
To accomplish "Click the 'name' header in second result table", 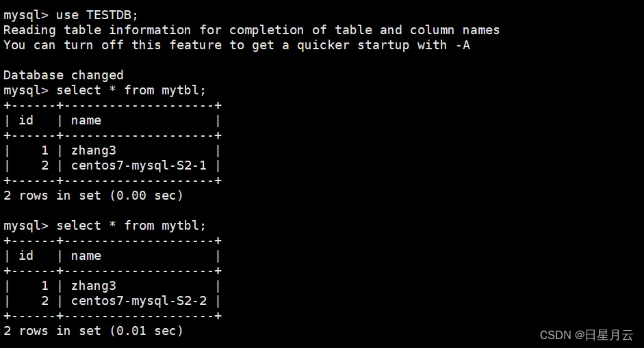I will [86, 256].
